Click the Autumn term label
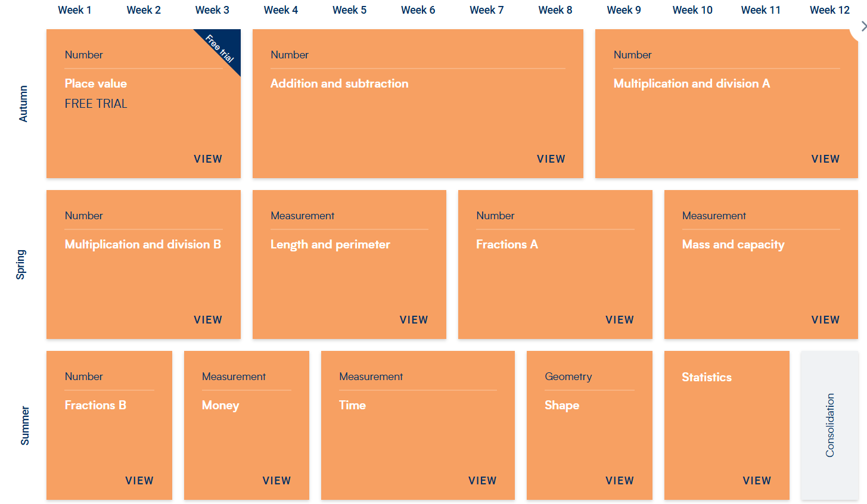 (23, 104)
